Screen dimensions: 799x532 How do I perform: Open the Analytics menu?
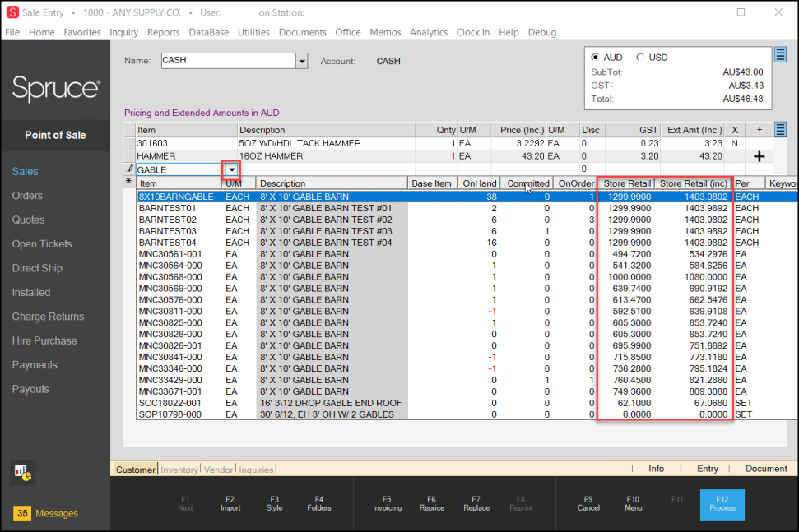point(429,32)
